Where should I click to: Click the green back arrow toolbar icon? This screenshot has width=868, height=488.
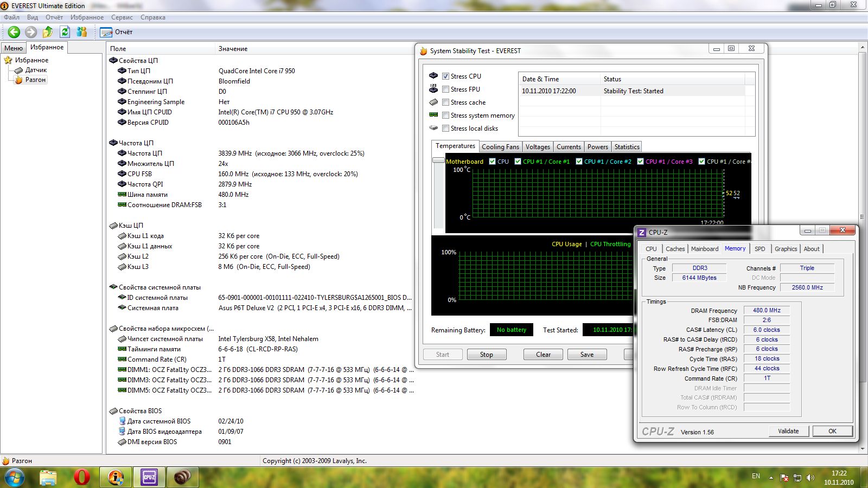click(x=14, y=32)
